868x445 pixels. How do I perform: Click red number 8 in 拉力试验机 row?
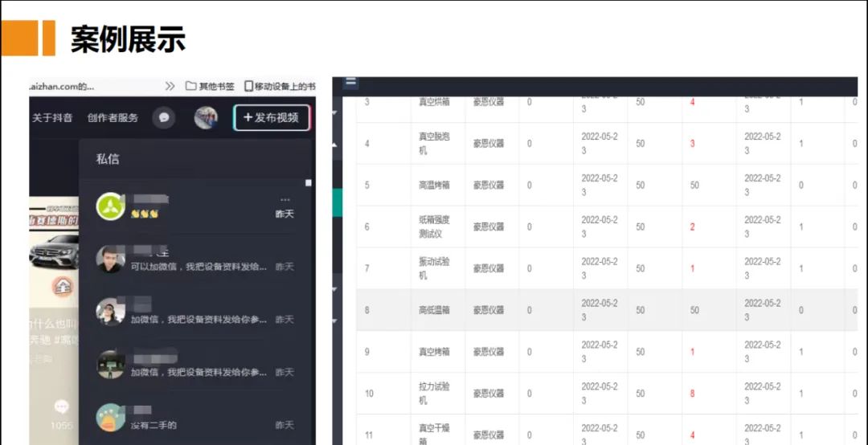(x=692, y=394)
